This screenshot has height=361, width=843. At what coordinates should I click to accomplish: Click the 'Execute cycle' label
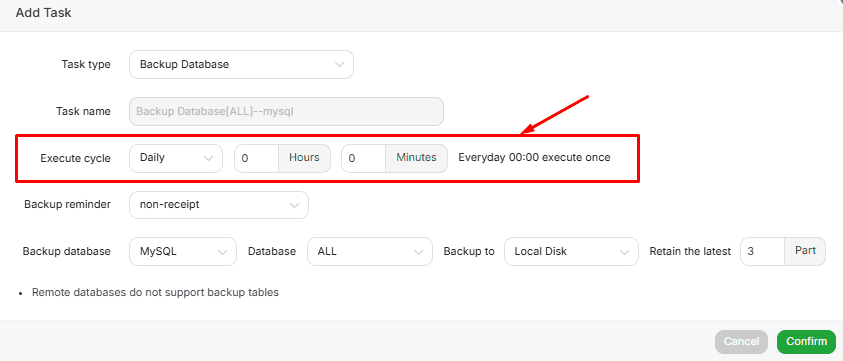pos(76,158)
